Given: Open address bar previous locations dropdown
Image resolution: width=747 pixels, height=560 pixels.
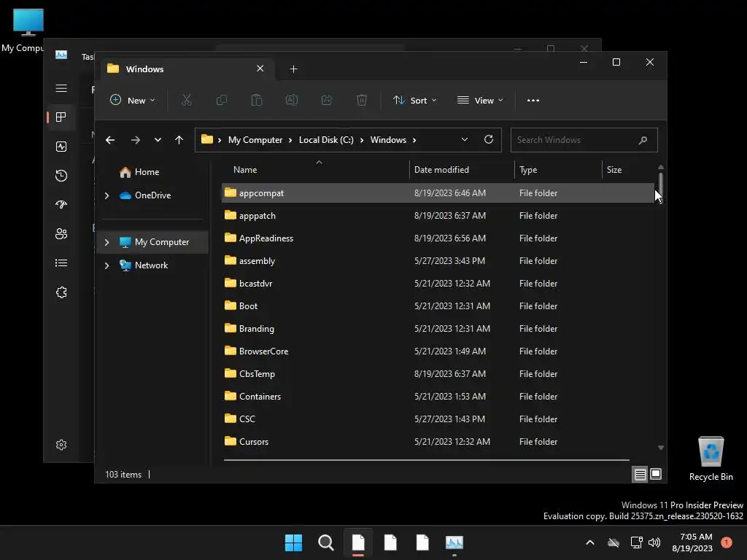Looking at the screenshot, I should pos(465,139).
